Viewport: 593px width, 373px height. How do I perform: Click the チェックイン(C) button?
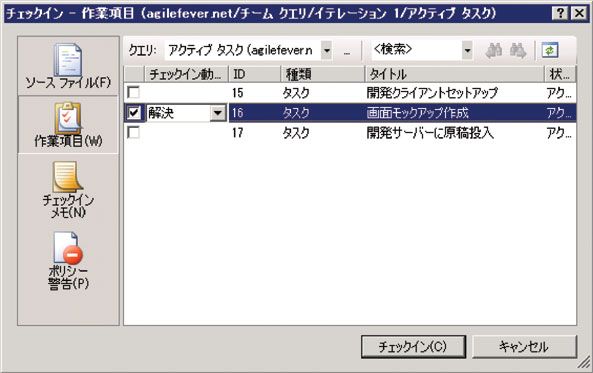pos(413,347)
